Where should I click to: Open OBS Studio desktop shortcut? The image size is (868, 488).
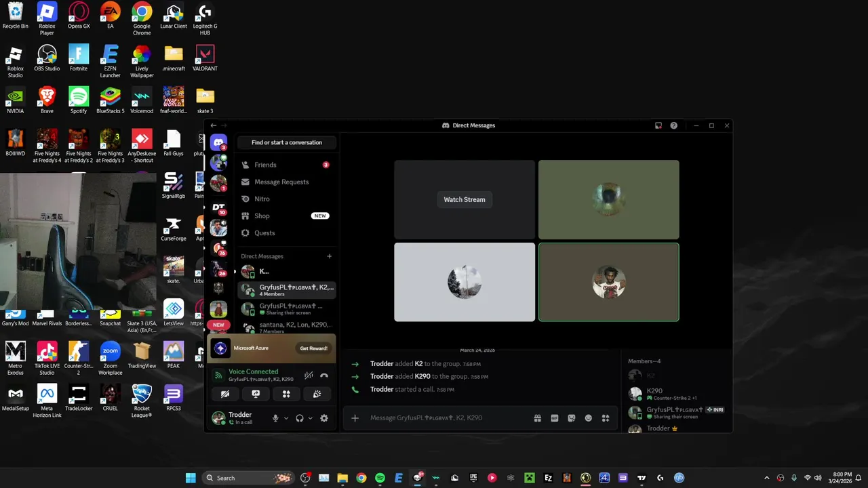[x=47, y=58]
